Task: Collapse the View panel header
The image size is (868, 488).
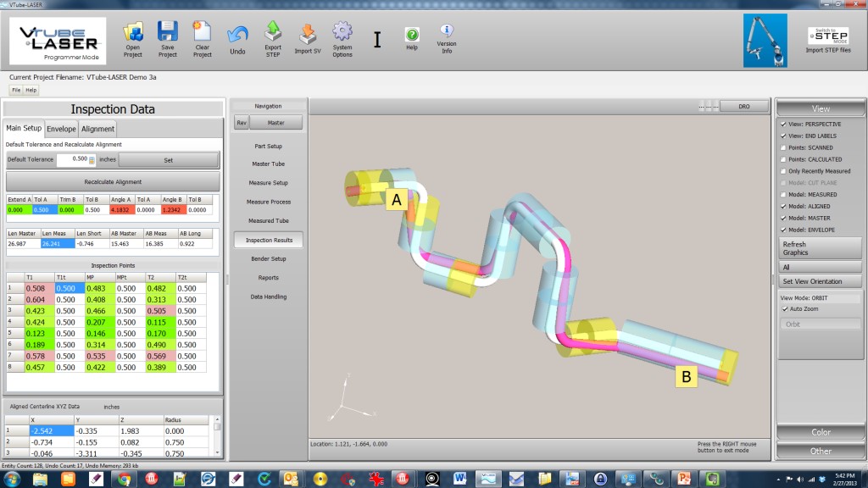Action: tap(821, 108)
